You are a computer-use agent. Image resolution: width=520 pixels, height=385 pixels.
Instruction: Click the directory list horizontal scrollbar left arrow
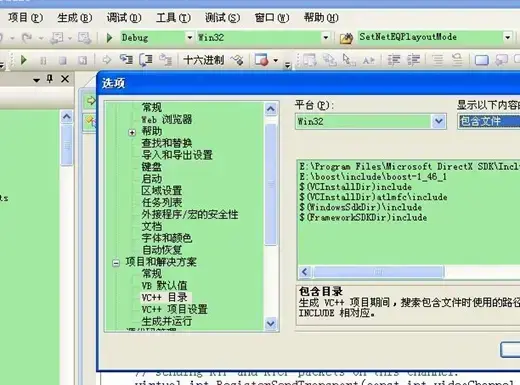click(x=305, y=272)
